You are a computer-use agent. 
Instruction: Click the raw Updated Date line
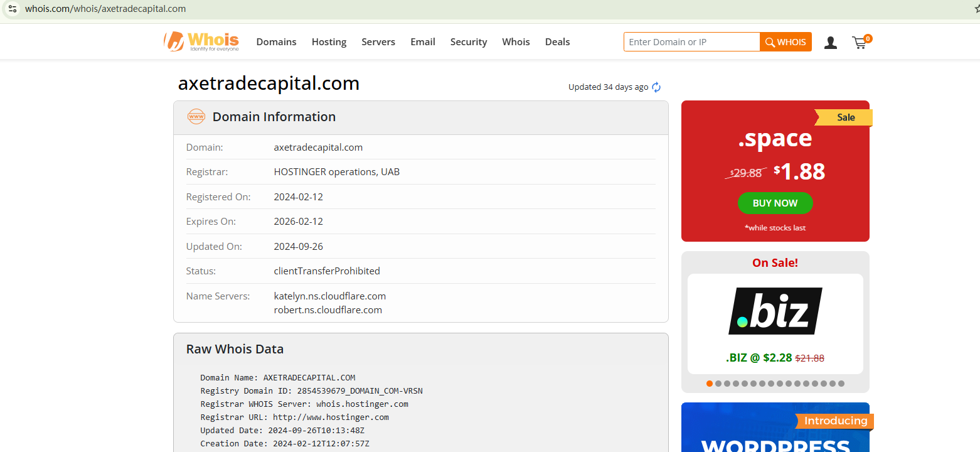282,431
